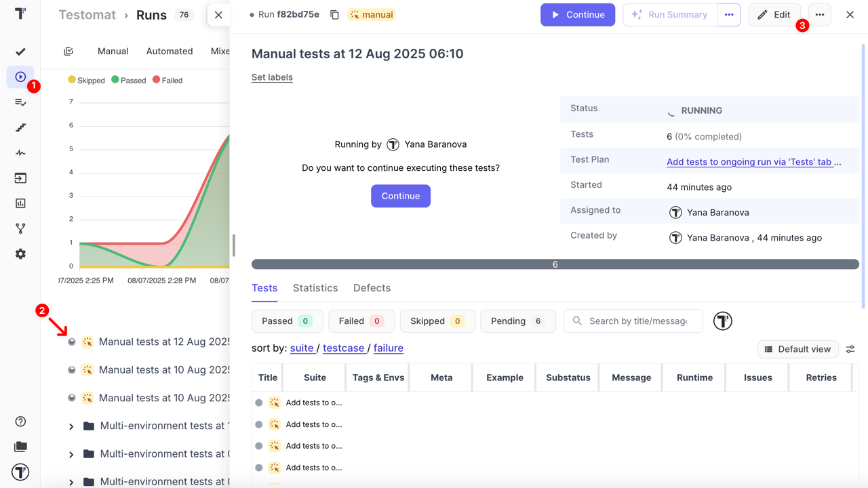The width and height of the screenshot is (868, 488).
Task: Open the Plans checklist sidebar icon
Action: (20, 102)
